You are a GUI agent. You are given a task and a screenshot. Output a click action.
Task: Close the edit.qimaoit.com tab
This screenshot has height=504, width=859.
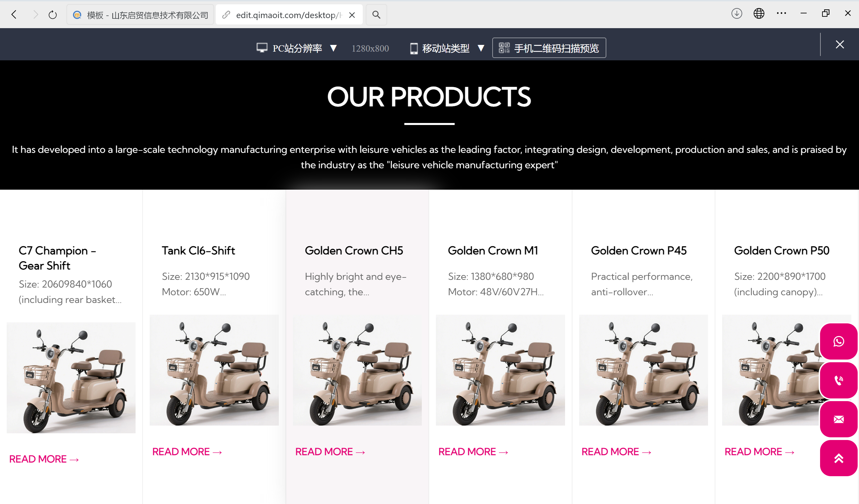tap(352, 15)
